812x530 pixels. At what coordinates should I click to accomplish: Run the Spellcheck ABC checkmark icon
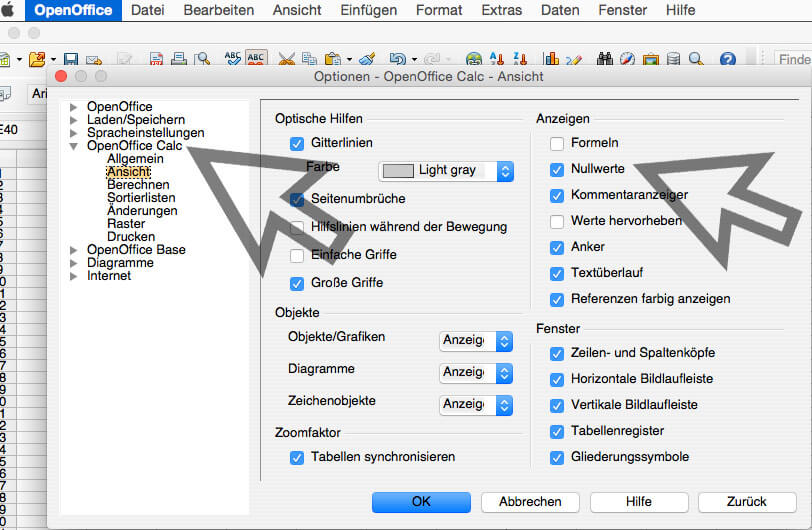[233, 58]
